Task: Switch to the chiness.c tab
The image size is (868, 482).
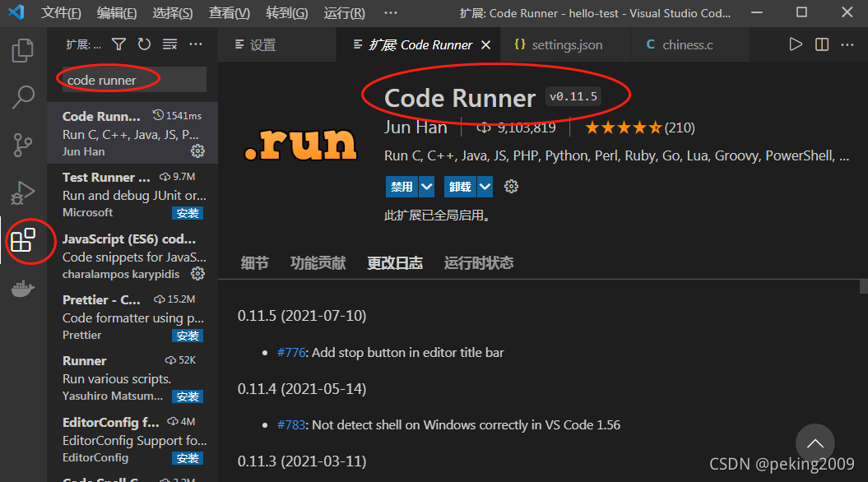Action: coord(689,44)
